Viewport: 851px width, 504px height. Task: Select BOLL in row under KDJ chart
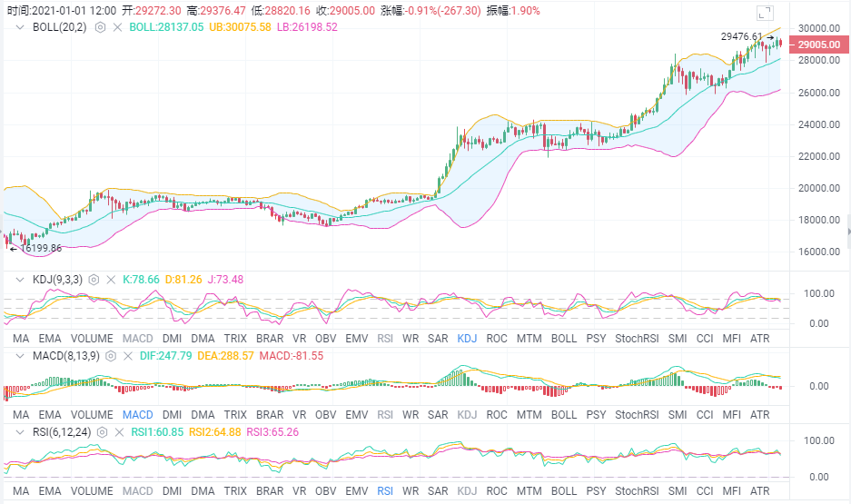pos(564,339)
